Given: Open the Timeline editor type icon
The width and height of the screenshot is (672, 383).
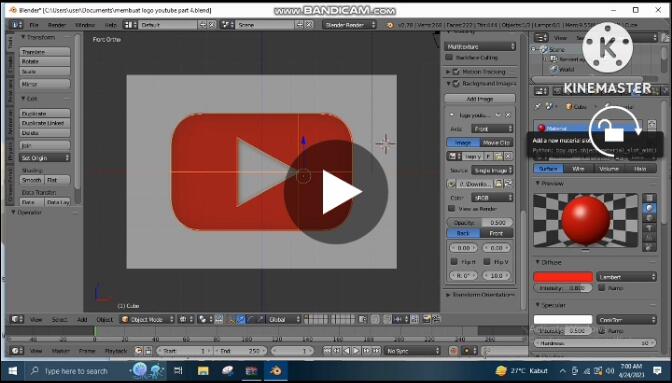Looking at the screenshot, I should tap(17, 350).
